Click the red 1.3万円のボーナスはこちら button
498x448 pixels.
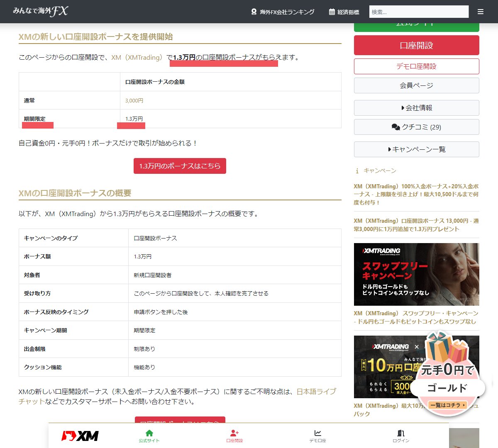(x=180, y=166)
